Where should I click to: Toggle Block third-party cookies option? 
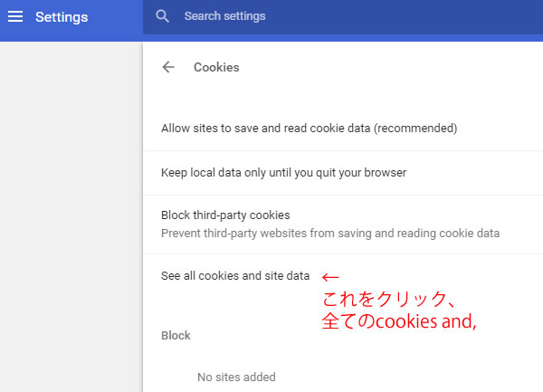click(x=343, y=225)
